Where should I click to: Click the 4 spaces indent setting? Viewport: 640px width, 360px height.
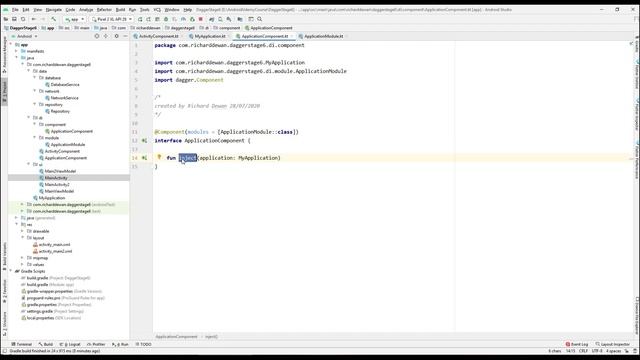613,351
